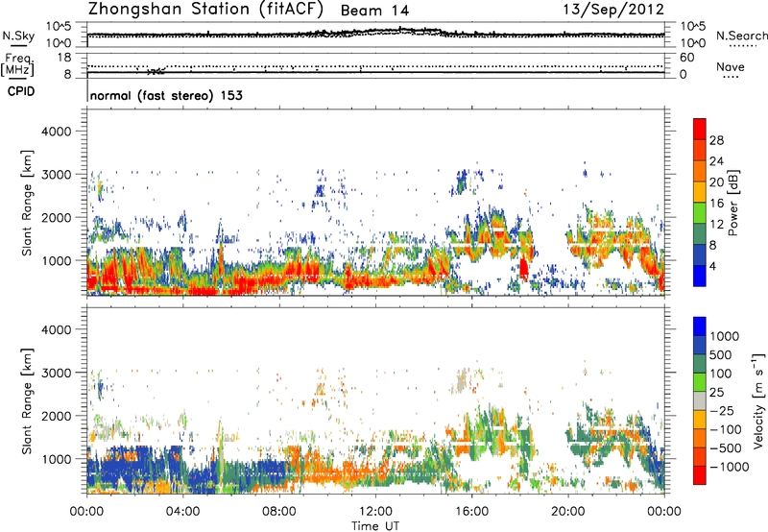Image resolution: width=768 pixels, height=532 pixels.
Task: Click the dotted line sample under "Nave"
Action: tap(731, 78)
